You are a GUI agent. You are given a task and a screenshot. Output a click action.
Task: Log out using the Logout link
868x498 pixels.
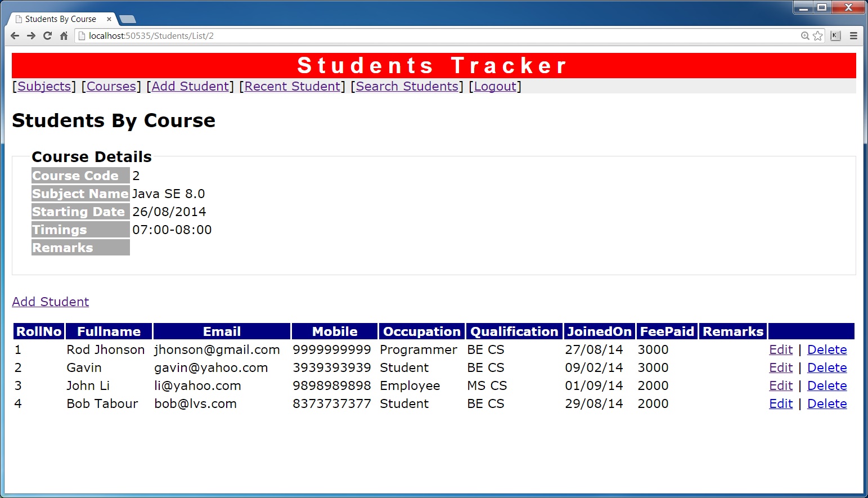495,86
